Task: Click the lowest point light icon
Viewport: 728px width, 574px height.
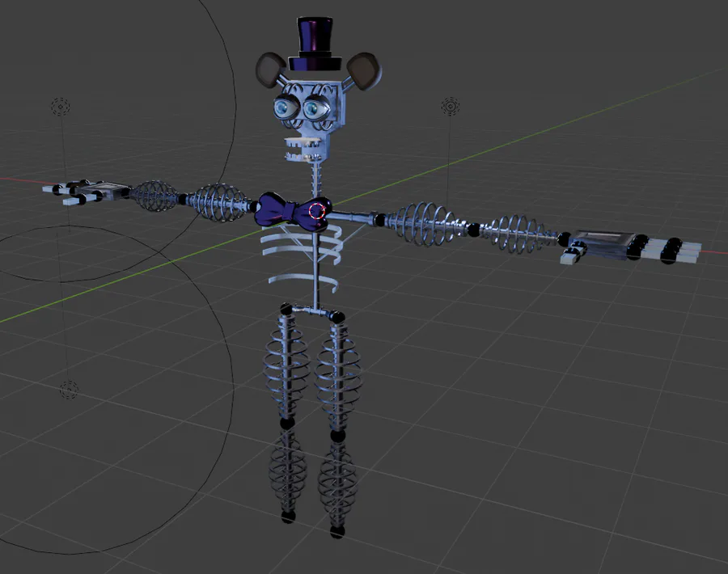Action: pyautogui.click(x=70, y=390)
